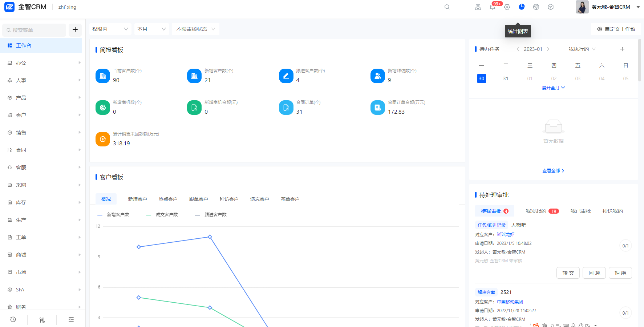The height and width of the screenshot is (327, 644).
Task: Switch to the 我发起的 approvals tab
Action: [x=542, y=211]
